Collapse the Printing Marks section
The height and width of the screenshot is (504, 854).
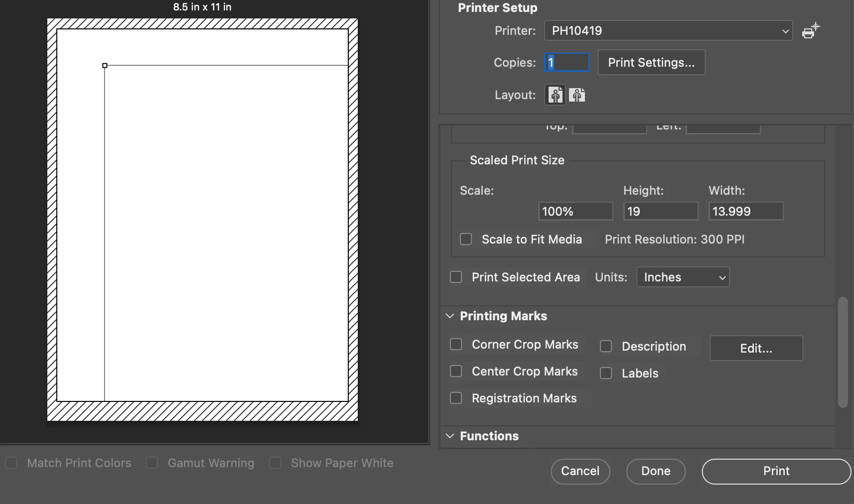(450, 316)
